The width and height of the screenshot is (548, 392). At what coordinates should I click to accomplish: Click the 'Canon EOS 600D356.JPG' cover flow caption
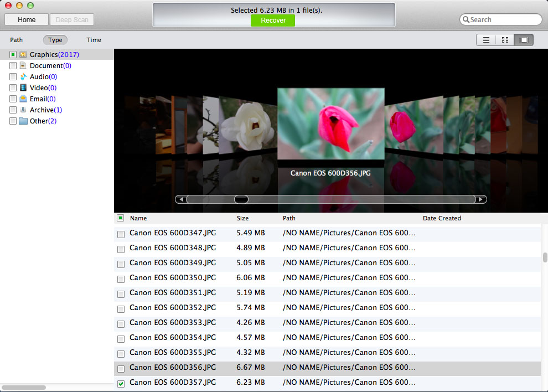point(330,173)
